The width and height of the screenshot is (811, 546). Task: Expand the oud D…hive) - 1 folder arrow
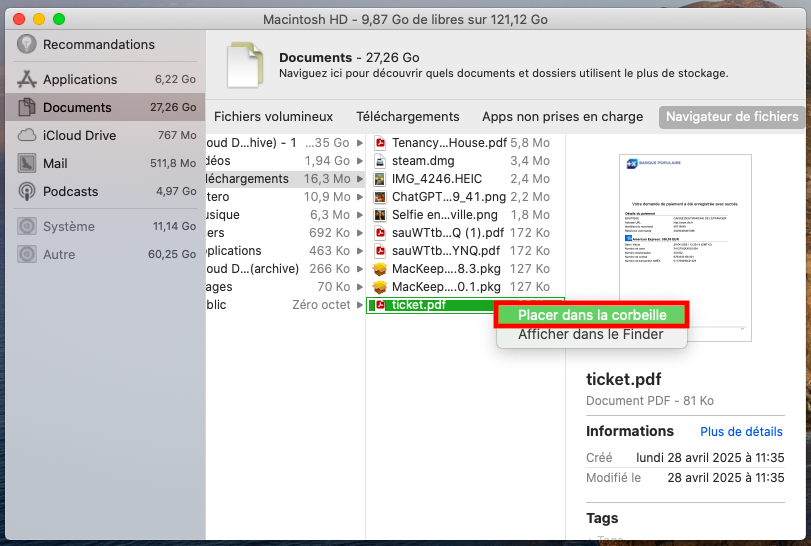[x=359, y=143]
